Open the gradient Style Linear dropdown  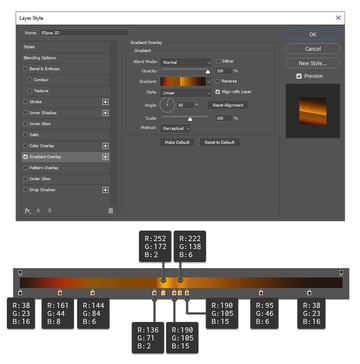(x=186, y=93)
